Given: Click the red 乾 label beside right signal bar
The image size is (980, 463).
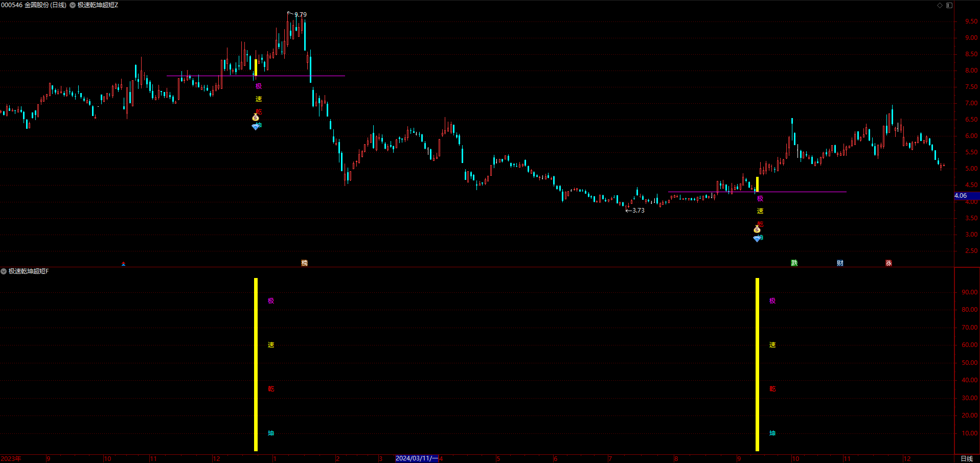Looking at the screenshot, I should click(x=772, y=389).
